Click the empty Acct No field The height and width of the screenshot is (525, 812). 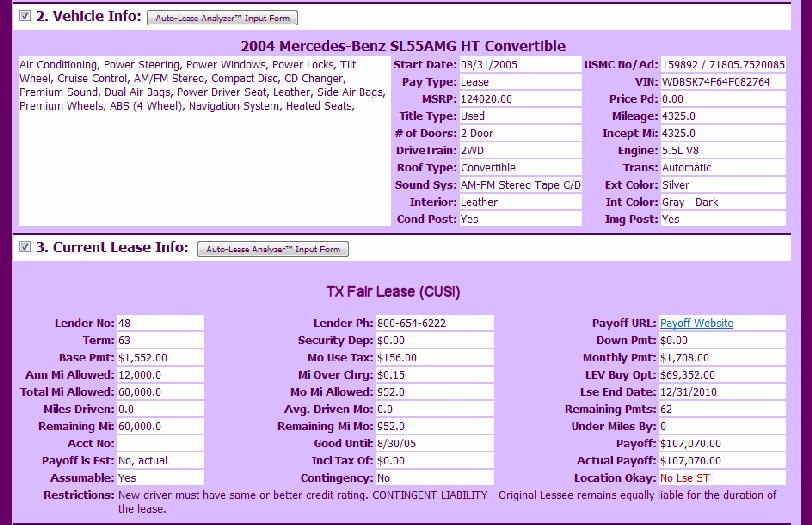pyautogui.click(x=160, y=443)
